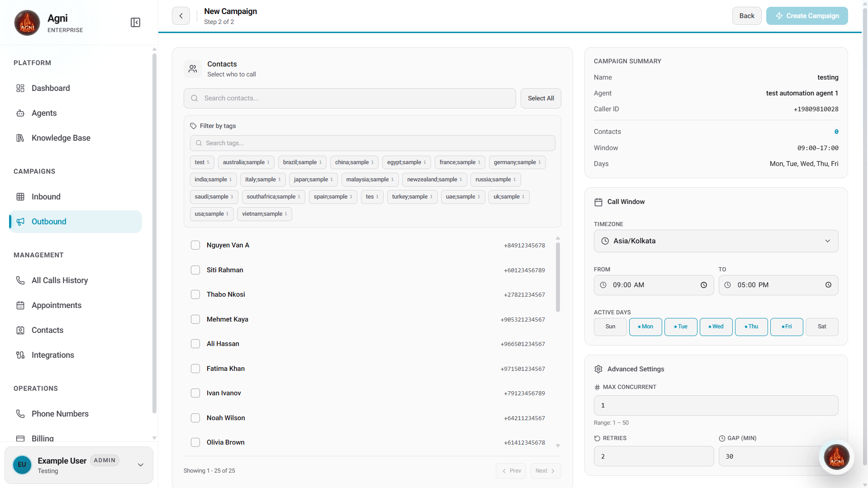
Task: Click the back arrow beside New Campaign
Action: point(181,16)
